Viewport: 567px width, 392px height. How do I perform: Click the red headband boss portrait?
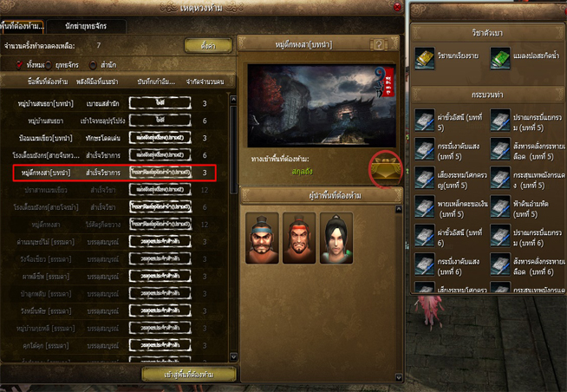tap(299, 238)
